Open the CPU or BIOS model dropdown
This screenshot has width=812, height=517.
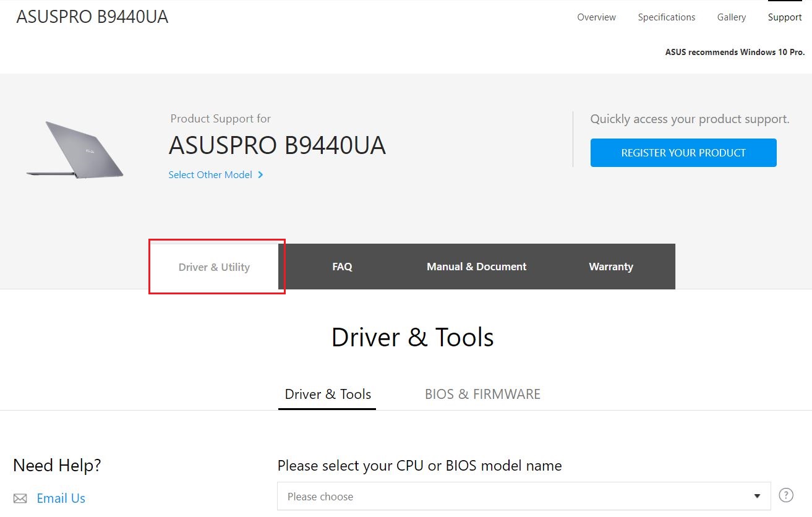524,497
